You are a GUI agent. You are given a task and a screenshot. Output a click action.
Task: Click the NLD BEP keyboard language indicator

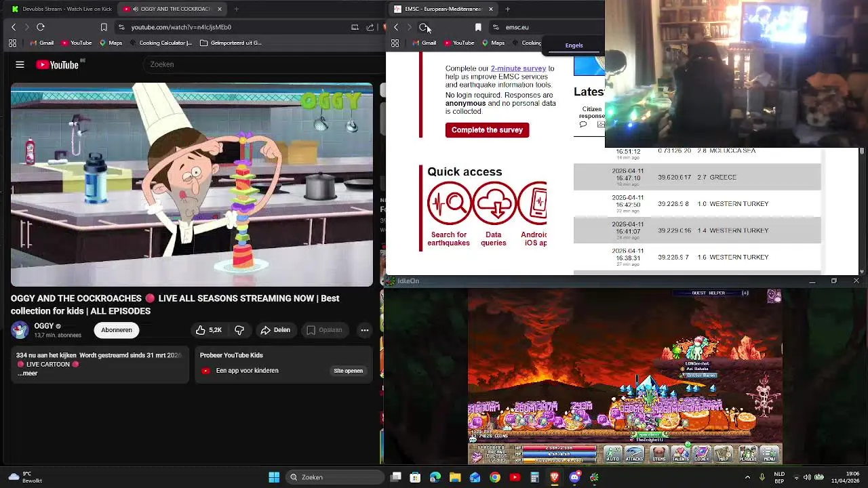[780, 477]
